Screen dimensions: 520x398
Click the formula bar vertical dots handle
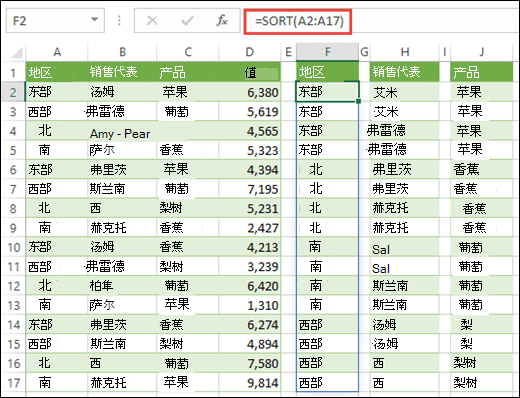119,21
